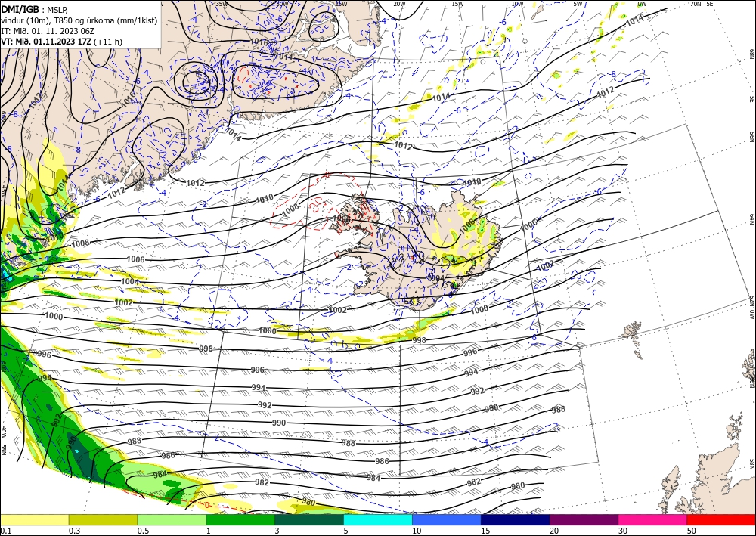Screen dimensions: 756x536
Task: Click the cyan 5–10 legend swatch
Action: [377, 519]
